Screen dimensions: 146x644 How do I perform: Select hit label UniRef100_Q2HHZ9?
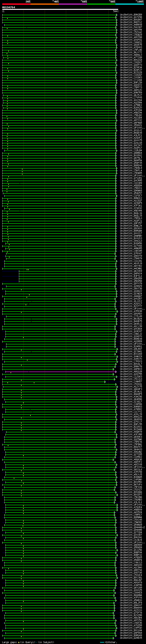[131, 286]
